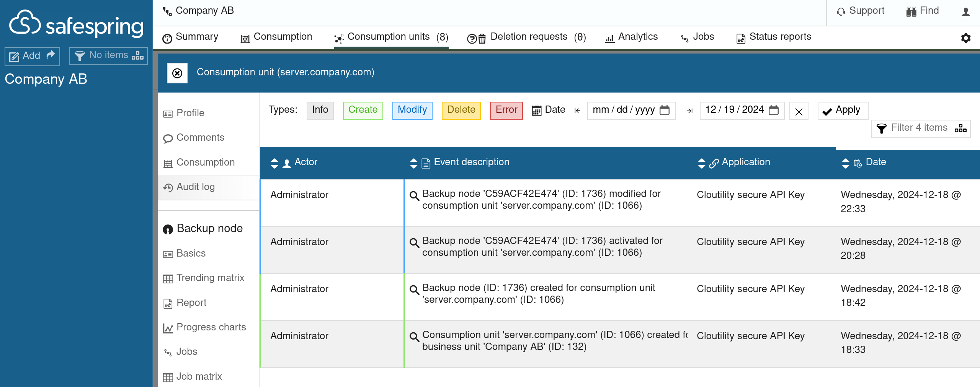Open the top Jobs tab
Image resolution: width=980 pixels, height=387 pixels.
[697, 37]
